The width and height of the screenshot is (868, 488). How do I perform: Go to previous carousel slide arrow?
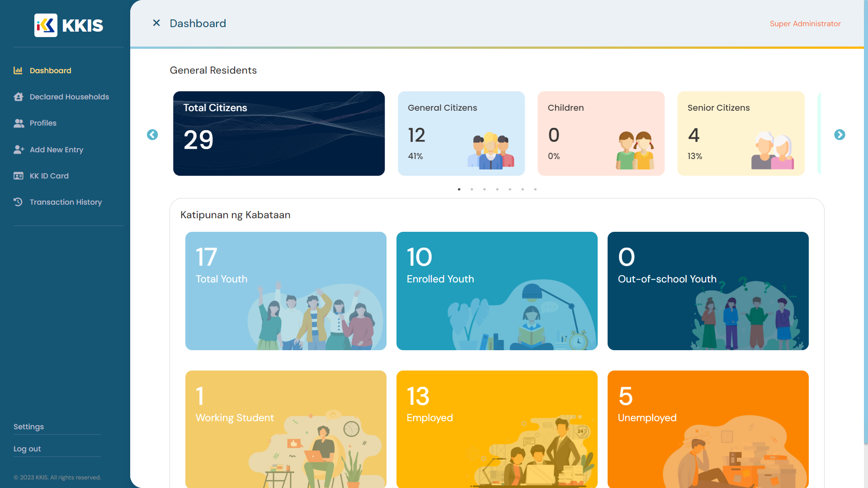point(152,135)
